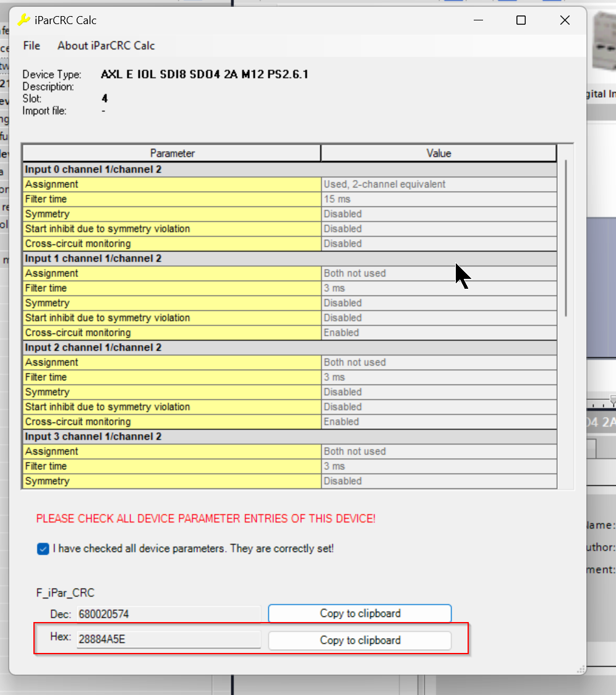Click Input 1 Assignment 'Both not used' value
The width and height of the screenshot is (616, 695).
click(x=439, y=273)
